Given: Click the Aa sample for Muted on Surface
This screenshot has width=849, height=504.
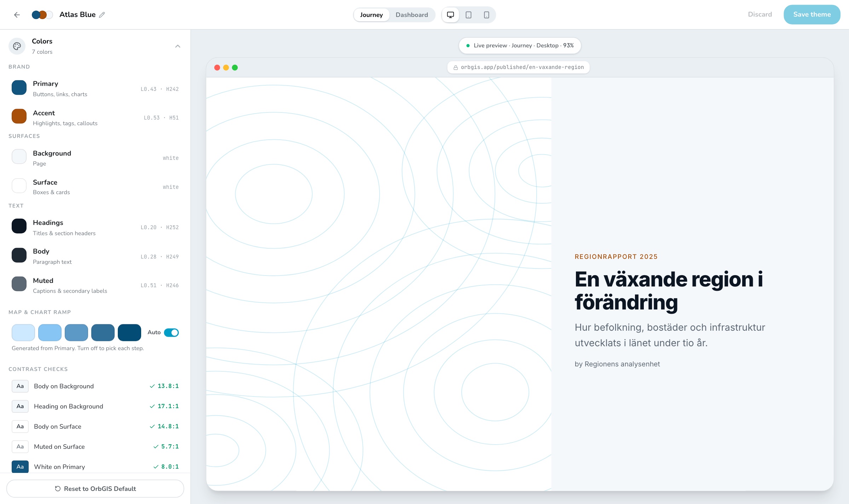Looking at the screenshot, I should [x=20, y=447].
